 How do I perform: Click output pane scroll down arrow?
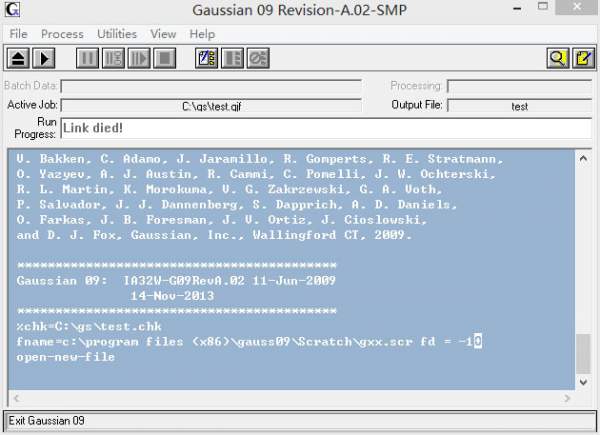point(584,382)
